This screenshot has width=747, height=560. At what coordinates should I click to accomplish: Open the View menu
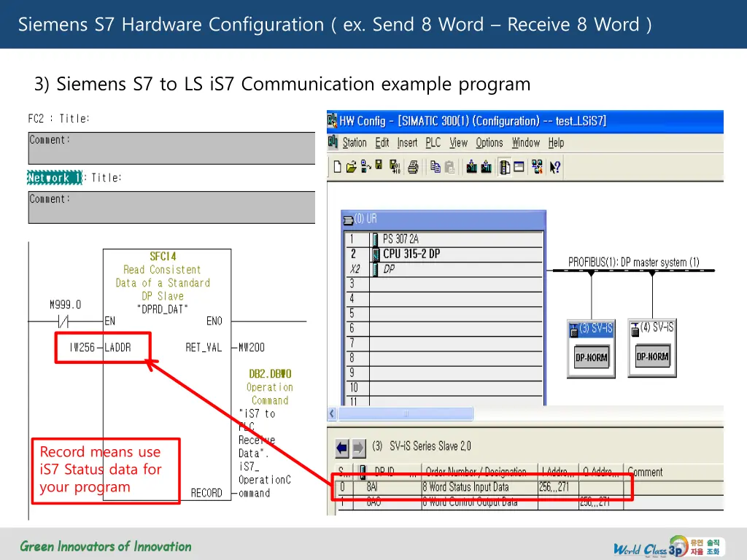(x=458, y=142)
